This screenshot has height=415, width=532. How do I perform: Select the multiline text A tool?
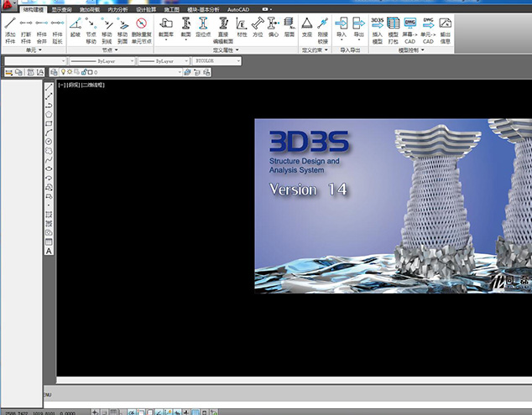49,252
